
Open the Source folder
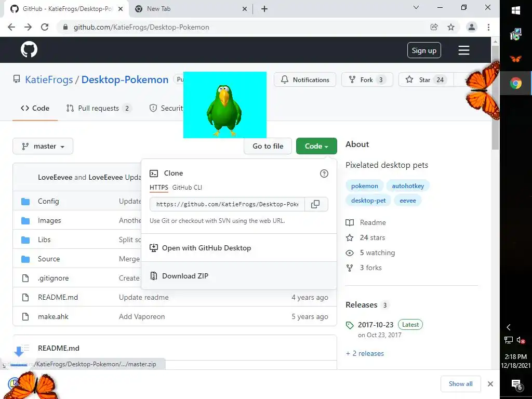click(49, 259)
